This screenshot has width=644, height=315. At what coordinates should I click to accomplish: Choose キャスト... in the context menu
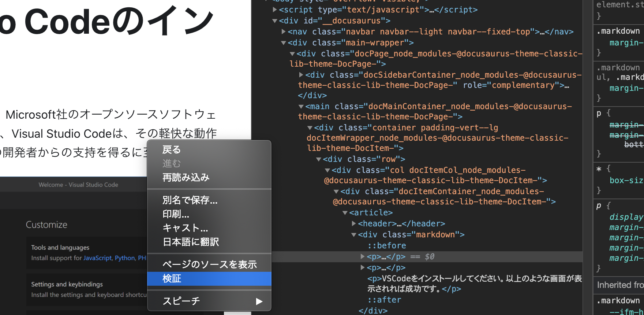(185, 228)
